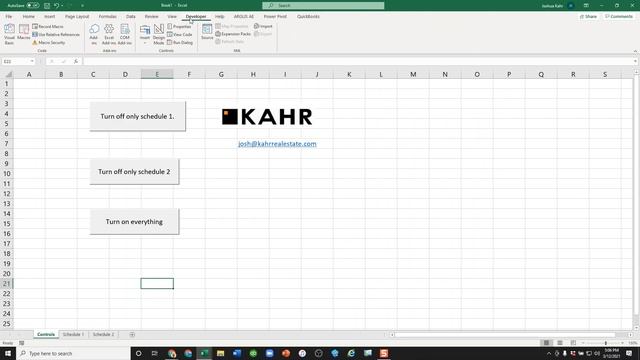The height and width of the screenshot is (360, 640).
Task: Switch to Page Break Preview
Action: coord(573,343)
